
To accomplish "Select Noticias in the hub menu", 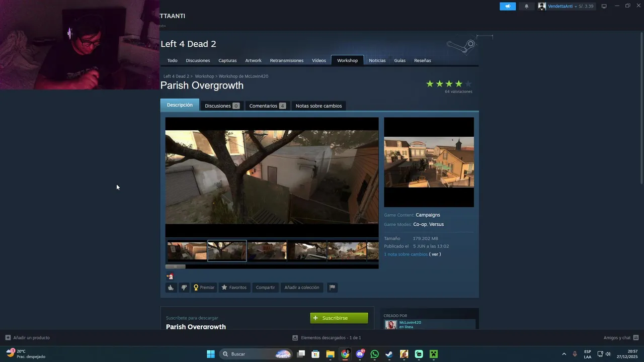I will click(x=377, y=60).
